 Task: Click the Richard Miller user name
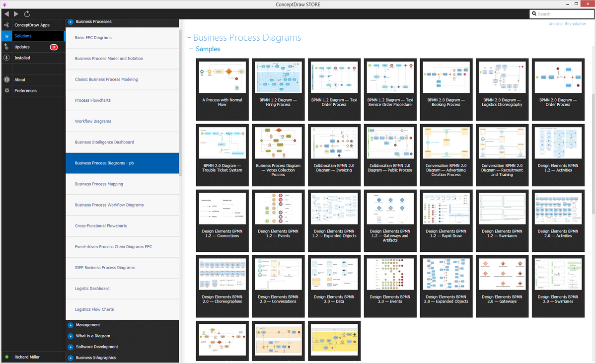click(x=27, y=357)
